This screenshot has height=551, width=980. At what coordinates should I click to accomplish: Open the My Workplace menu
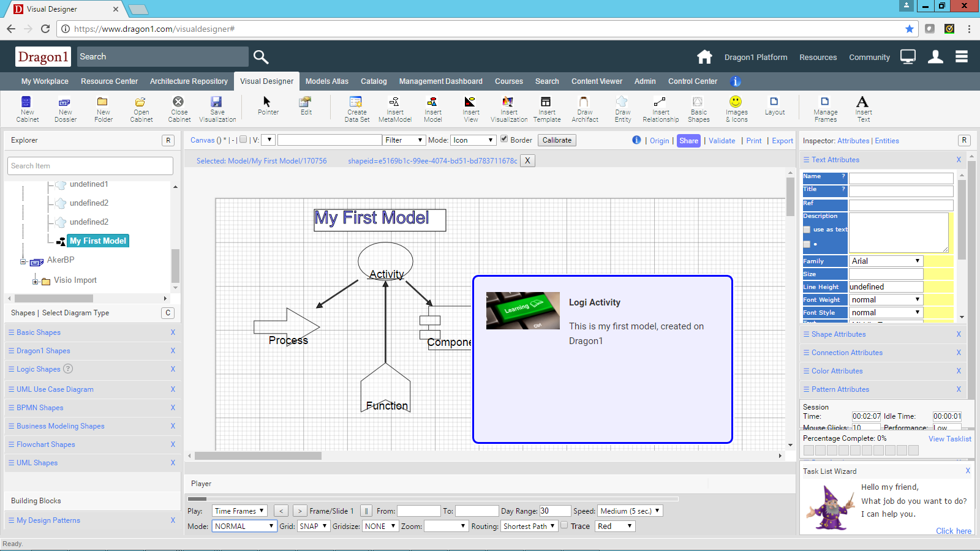coord(45,81)
